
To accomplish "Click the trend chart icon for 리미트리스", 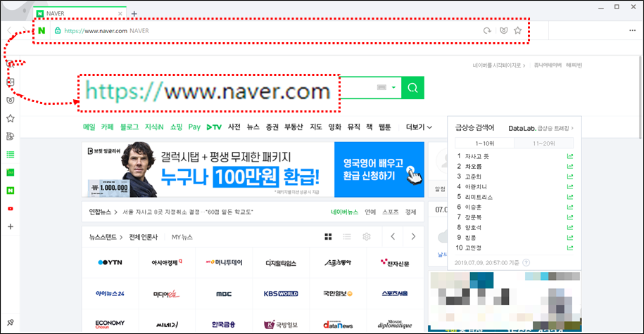I will 569,197.
